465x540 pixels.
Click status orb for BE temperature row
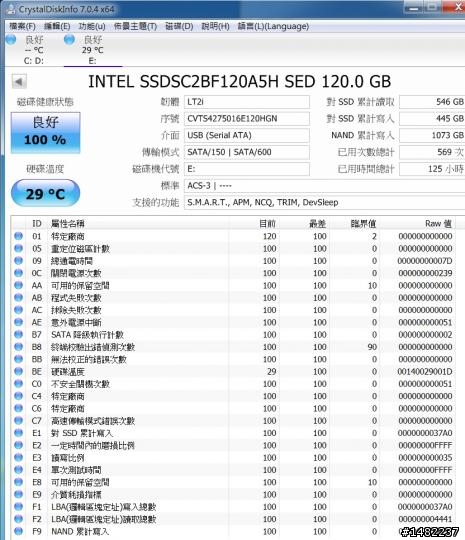point(19,371)
